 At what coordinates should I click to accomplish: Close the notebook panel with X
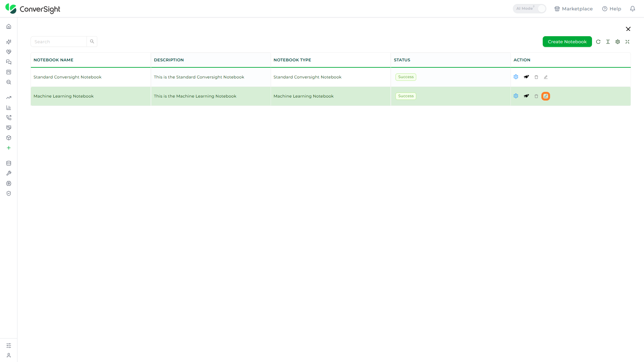(628, 29)
